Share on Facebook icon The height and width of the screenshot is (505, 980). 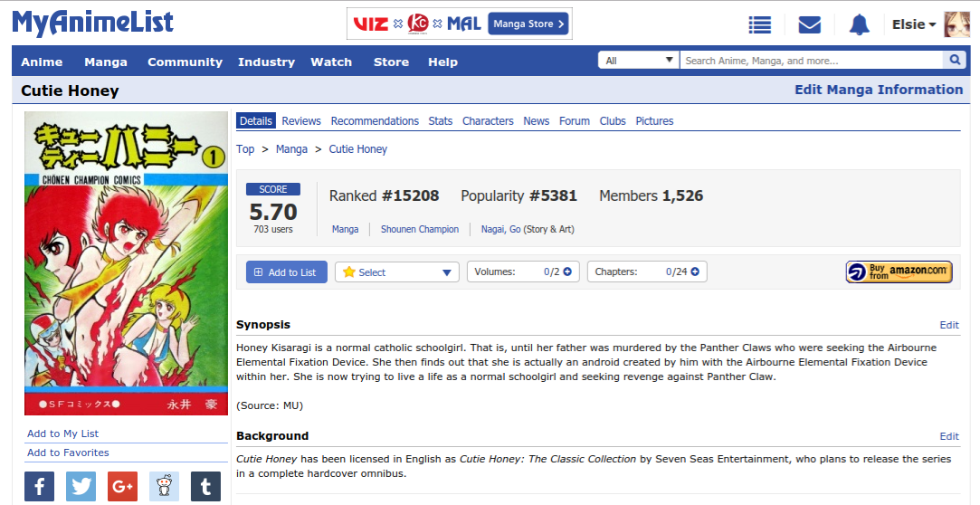click(40, 486)
